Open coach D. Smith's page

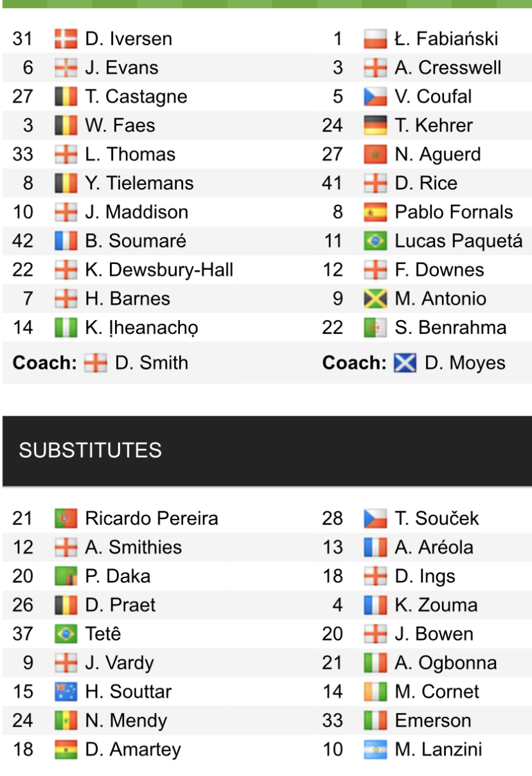coord(152,363)
